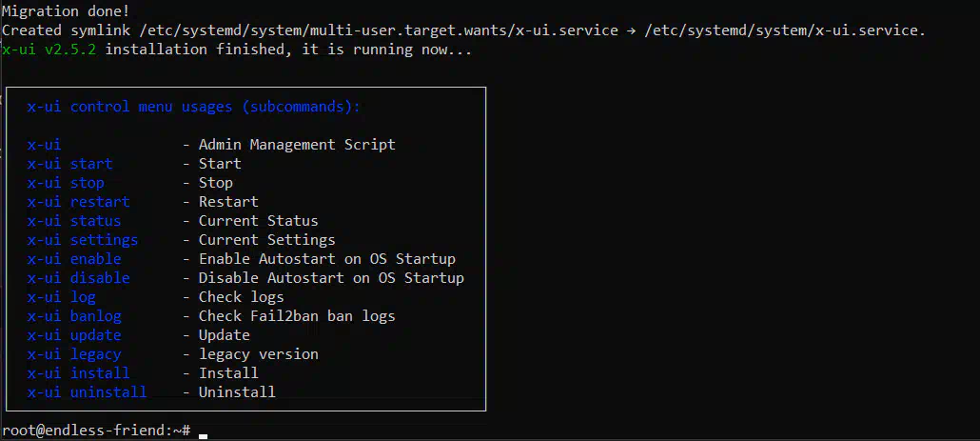Click the 'x-ui enable' subcommand text
980x441 pixels.
(74, 259)
